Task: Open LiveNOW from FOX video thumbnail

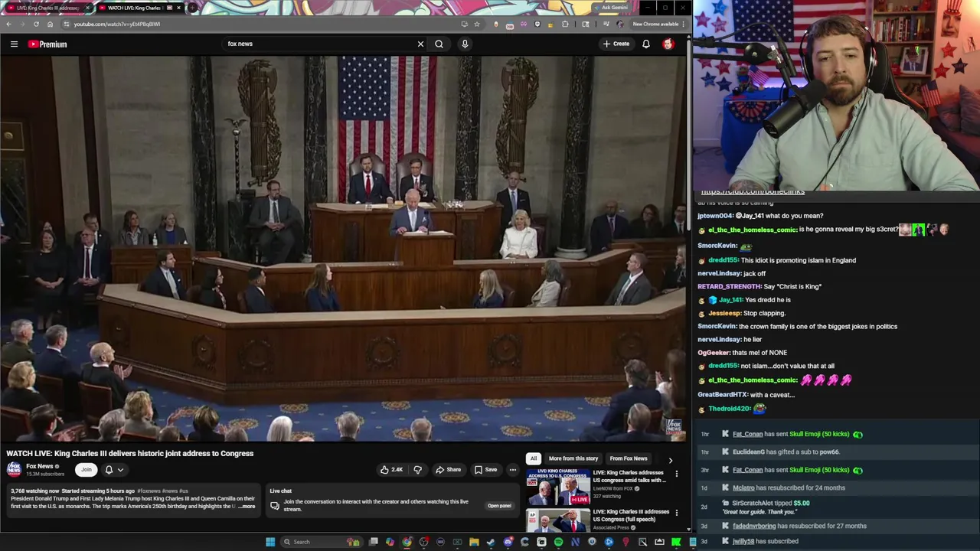Action: tap(558, 487)
